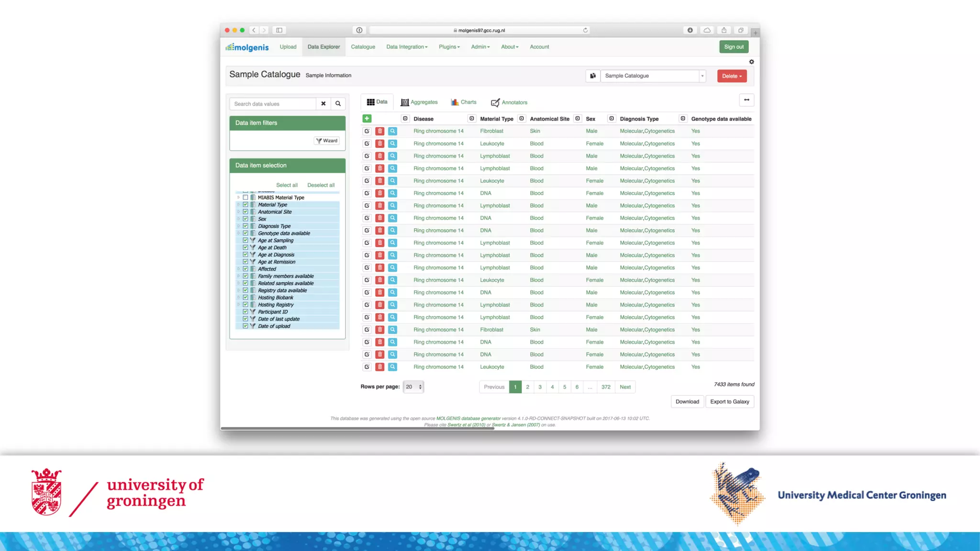The width and height of the screenshot is (980, 551).
Task: Clear search with the X icon
Action: pos(323,104)
